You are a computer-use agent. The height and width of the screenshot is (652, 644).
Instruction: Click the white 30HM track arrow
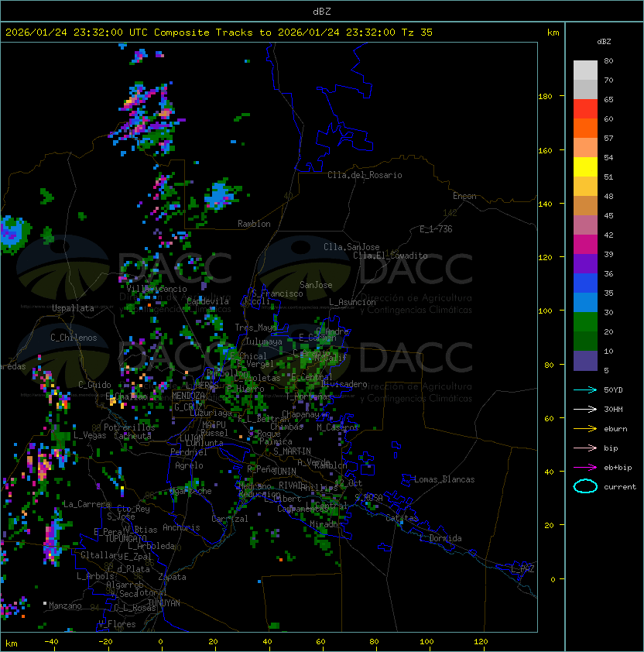585,409
